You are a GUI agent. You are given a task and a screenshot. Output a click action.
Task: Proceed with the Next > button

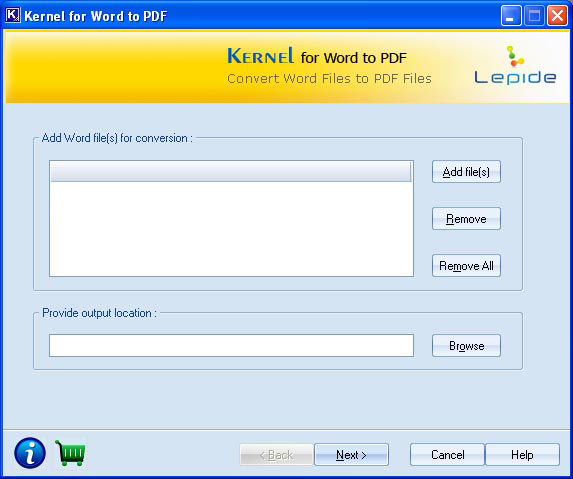(x=351, y=455)
